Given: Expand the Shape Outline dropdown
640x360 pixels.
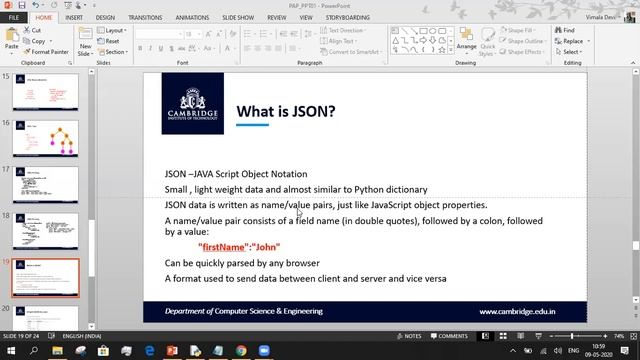Looking at the screenshot, I should [x=523, y=41].
